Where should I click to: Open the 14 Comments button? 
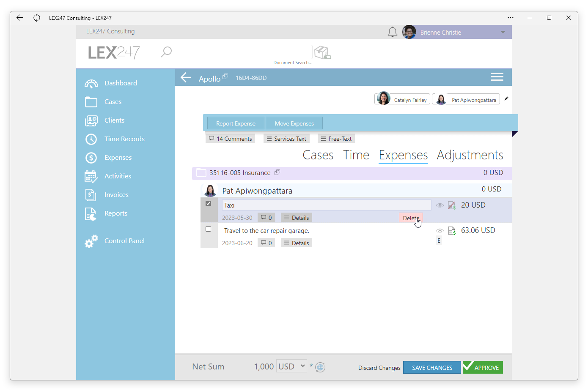230,139
